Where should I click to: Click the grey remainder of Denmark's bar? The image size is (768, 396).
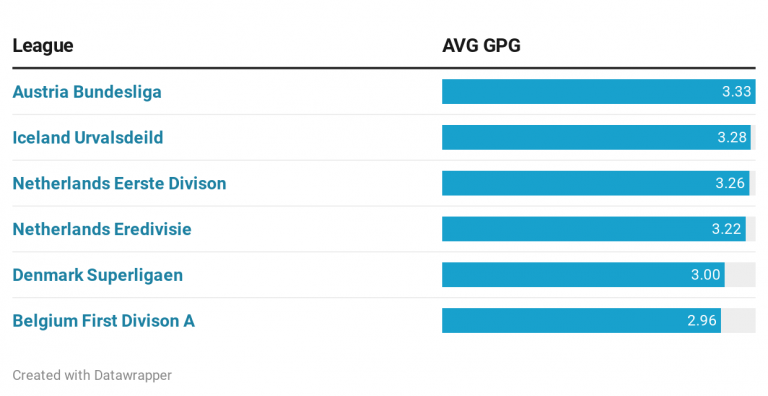(x=740, y=275)
